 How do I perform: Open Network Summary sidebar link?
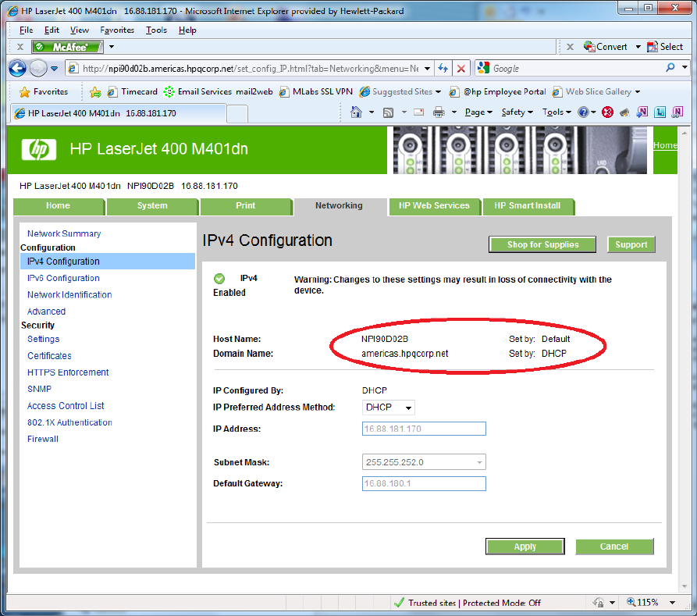[64, 233]
